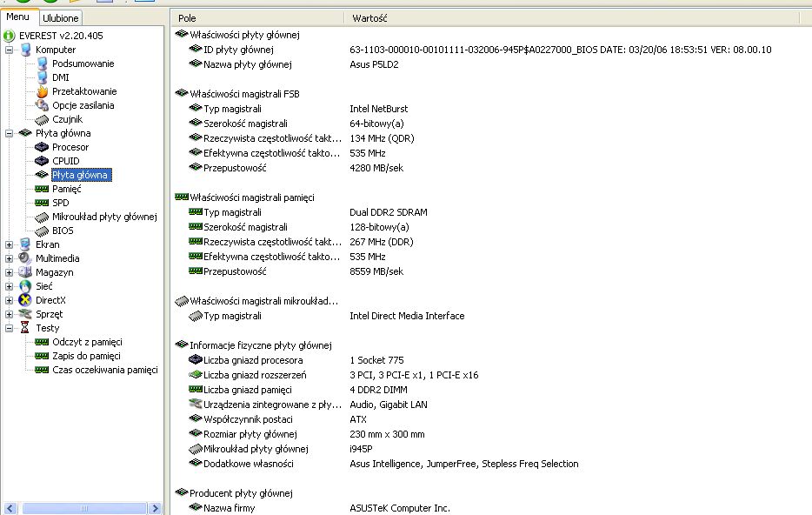Screen dimensions: 812x515
Task: Click the Audio, Gigabit LAN value
Action: coord(389,405)
